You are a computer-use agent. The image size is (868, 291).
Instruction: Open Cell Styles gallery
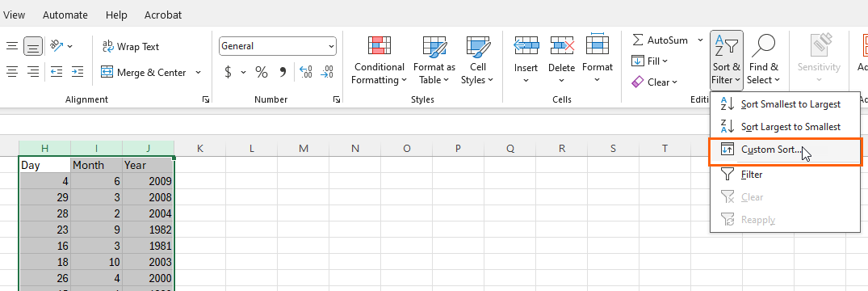coord(477,61)
